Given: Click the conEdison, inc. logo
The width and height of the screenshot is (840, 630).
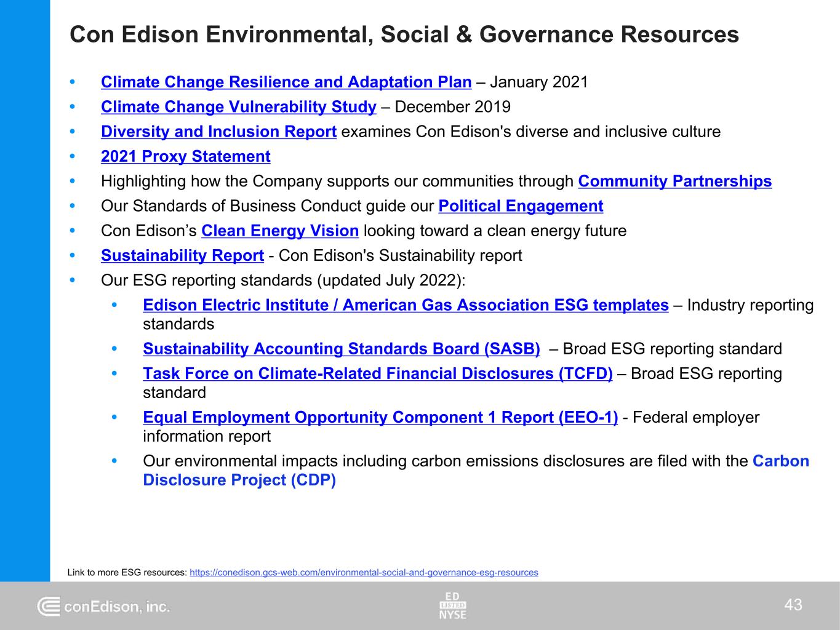Looking at the screenshot, I should pyautogui.click(x=103, y=607).
